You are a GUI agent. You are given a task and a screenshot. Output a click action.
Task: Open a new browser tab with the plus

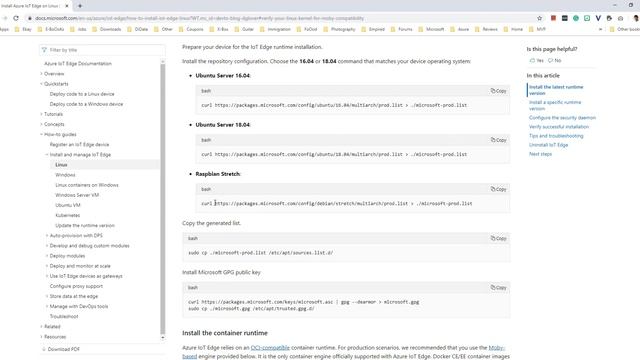pos(80,6)
